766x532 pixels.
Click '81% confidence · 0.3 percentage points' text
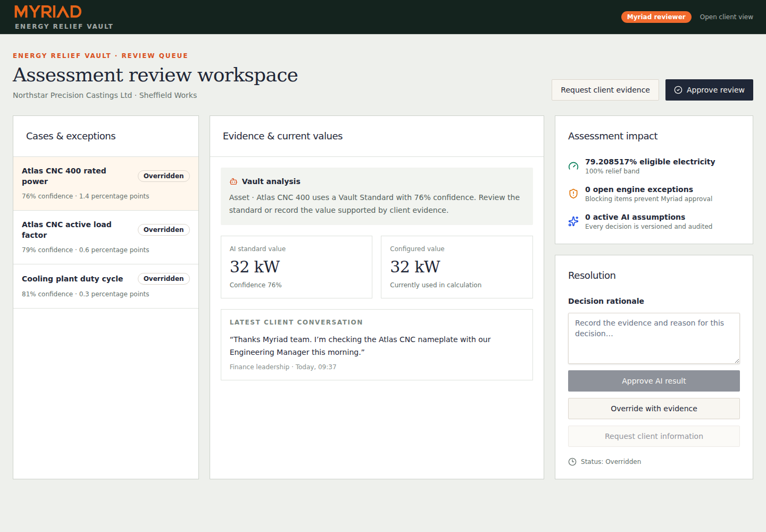click(x=86, y=294)
